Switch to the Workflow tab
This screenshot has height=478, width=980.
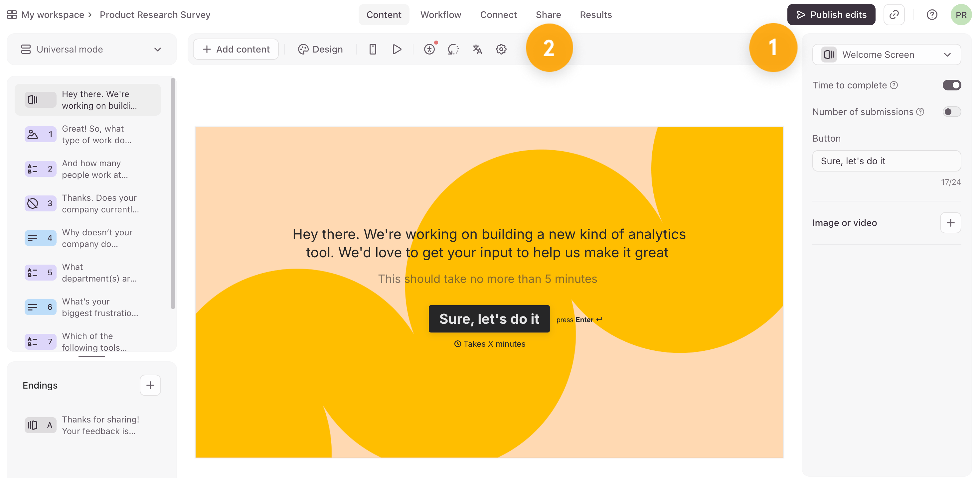click(x=440, y=15)
